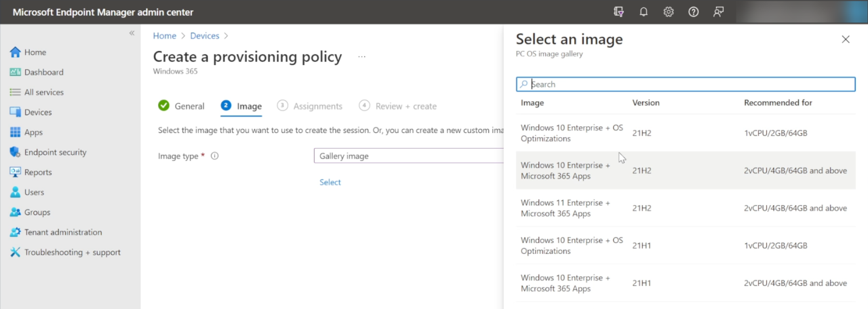Click the Apps grid icon in sidebar
Viewport: 868px width, 309px height.
tap(15, 132)
